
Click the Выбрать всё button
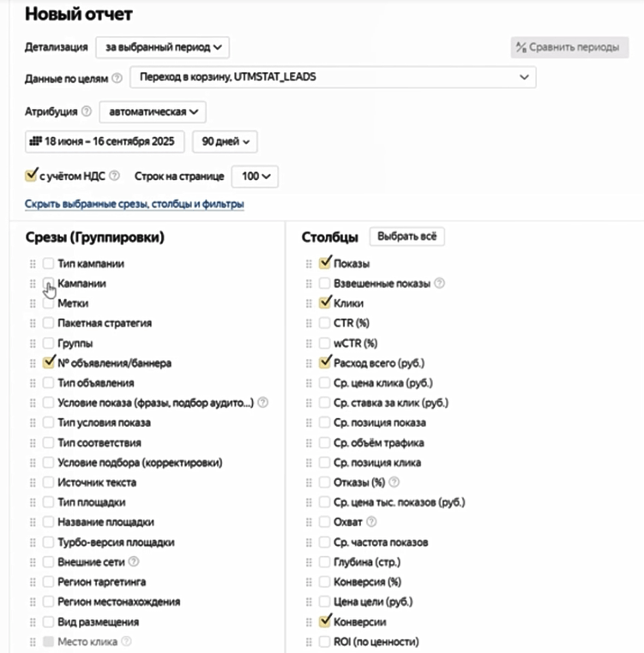pyautogui.click(x=406, y=237)
